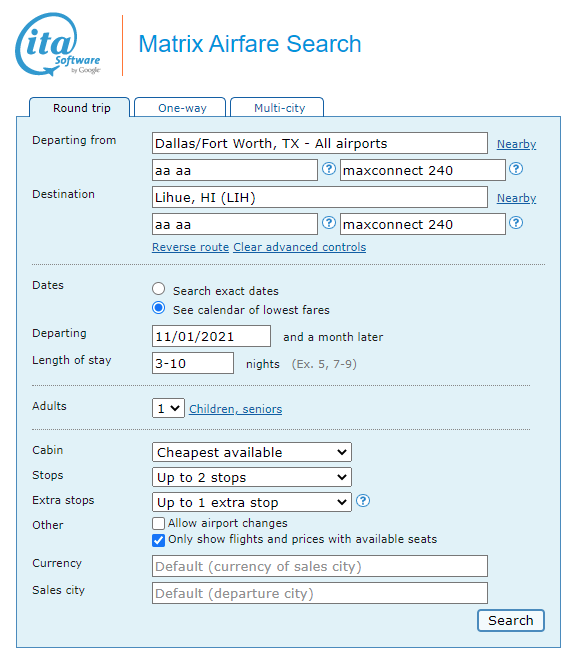Open help icon beside destination maxconnect field
Viewport: 581px width, 665px height.
point(516,223)
